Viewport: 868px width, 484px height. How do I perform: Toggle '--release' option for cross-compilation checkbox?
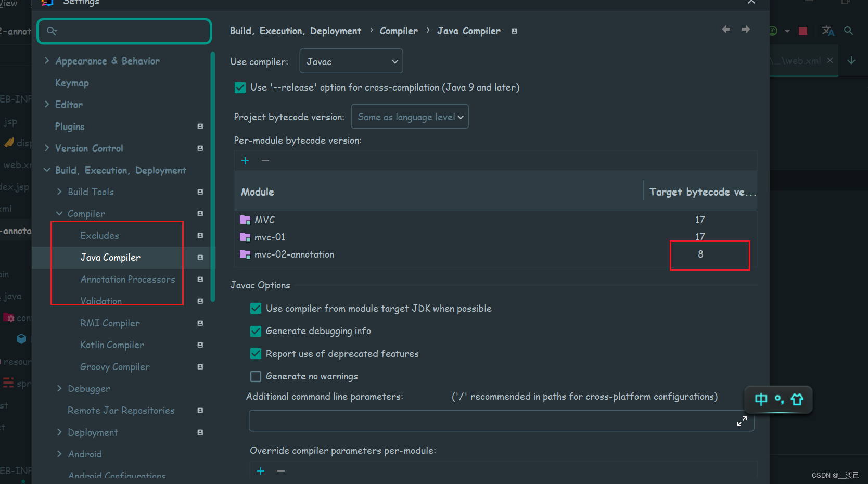tap(240, 87)
